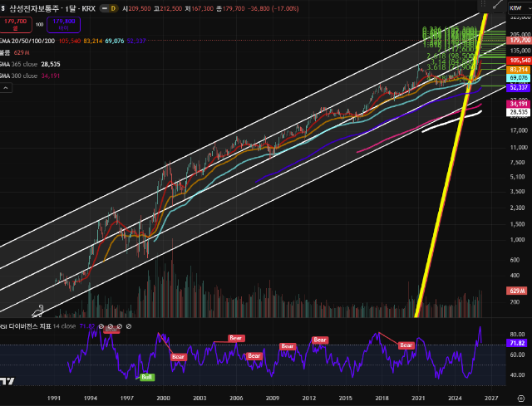The width and height of the screenshot is (532, 406).
Task: Click the pink 34,191 SMA price label
Action: [519, 104]
